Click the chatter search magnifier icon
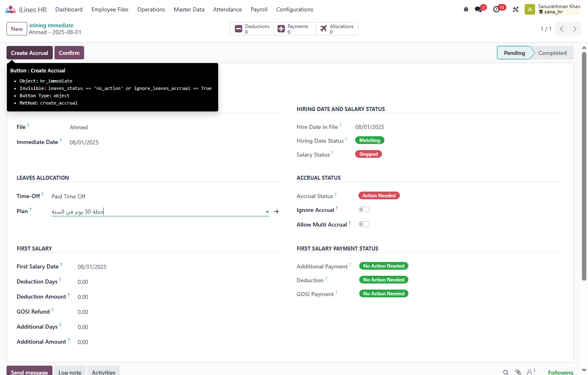 click(x=506, y=372)
